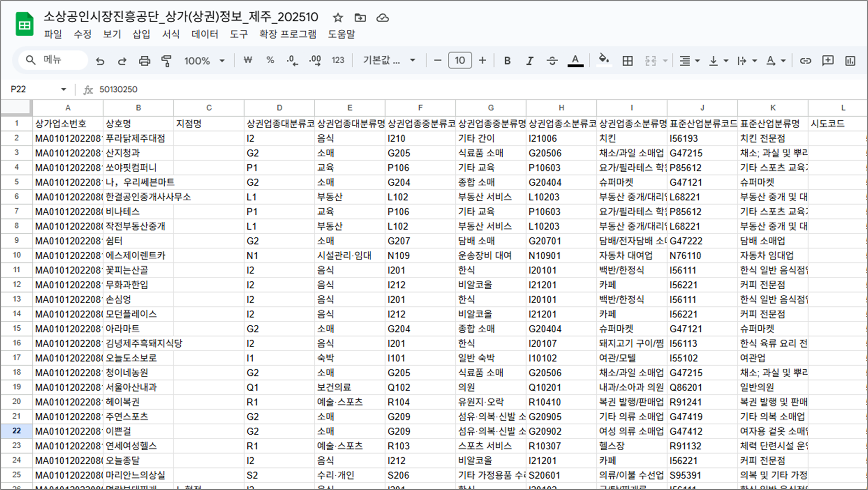Open the zoom 100% dropdown
This screenshot has height=490, width=868.
pyautogui.click(x=204, y=61)
